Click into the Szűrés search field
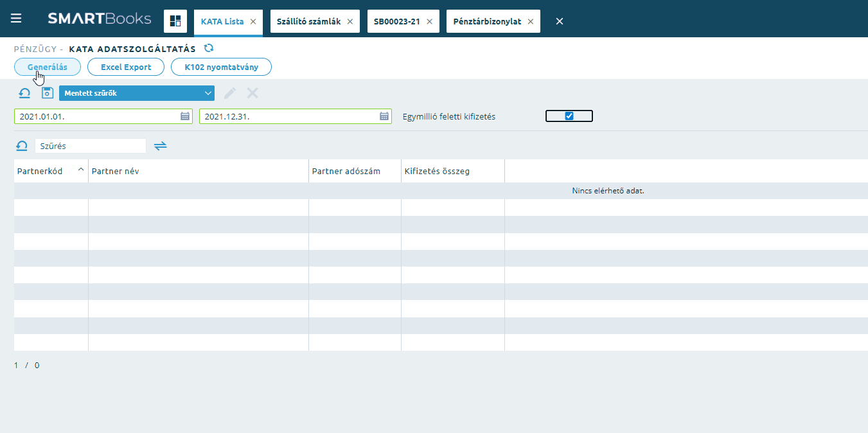 (90, 146)
